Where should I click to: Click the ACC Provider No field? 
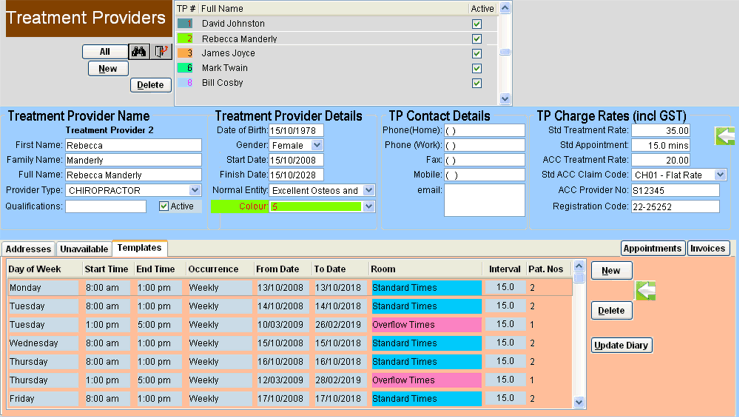(x=675, y=191)
